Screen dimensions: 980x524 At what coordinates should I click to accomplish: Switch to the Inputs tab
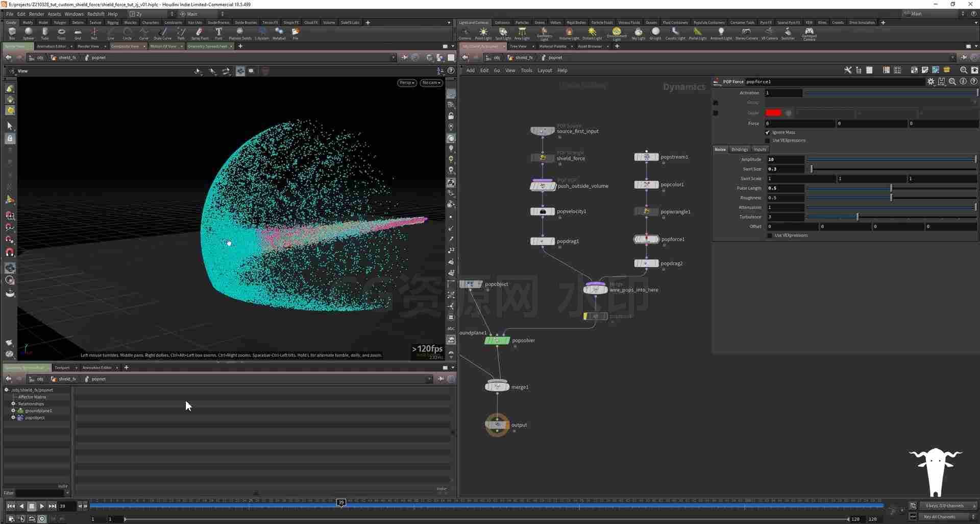[760, 150]
